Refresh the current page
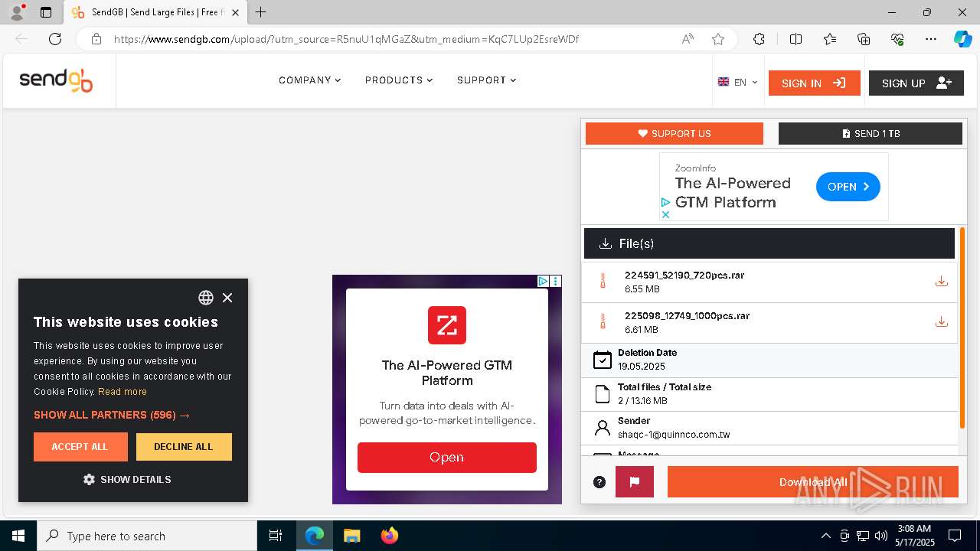The image size is (980, 551). point(55,39)
